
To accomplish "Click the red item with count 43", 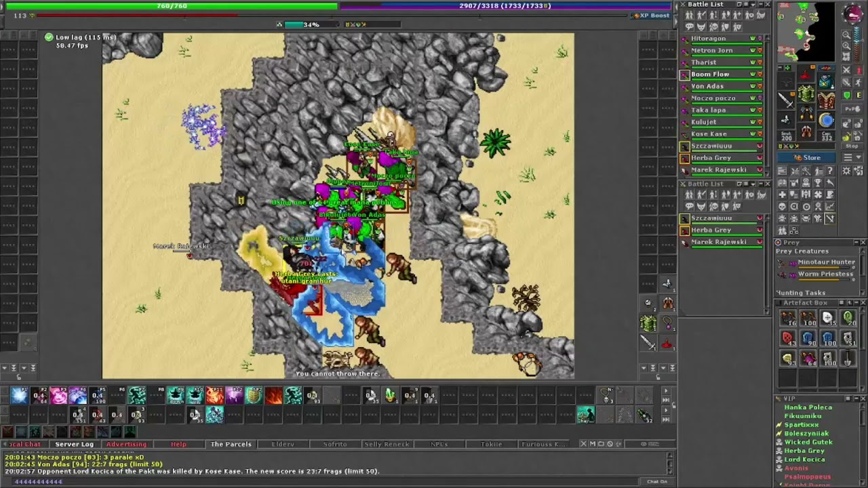I will coord(788,338).
